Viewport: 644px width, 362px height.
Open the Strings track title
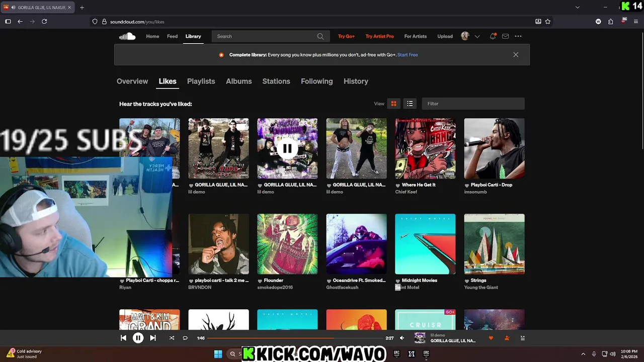478,281
